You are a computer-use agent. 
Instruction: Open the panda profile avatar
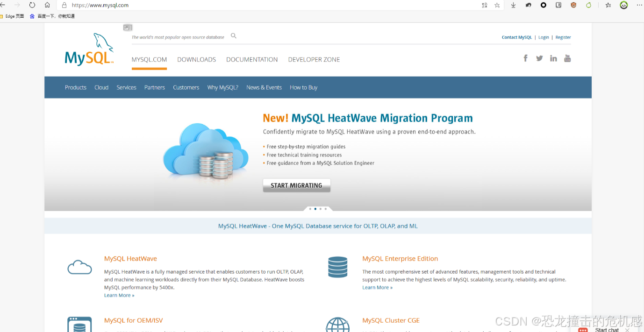[x=624, y=5]
